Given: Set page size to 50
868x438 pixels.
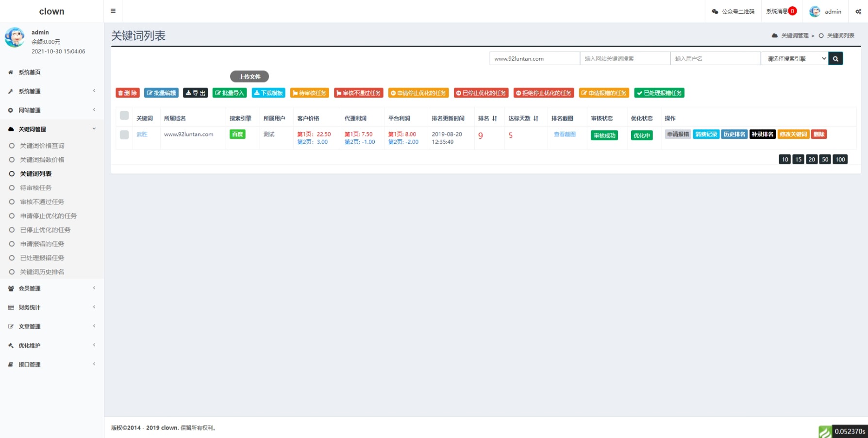Looking at the screenshot, I should click(x=825, y=160).
